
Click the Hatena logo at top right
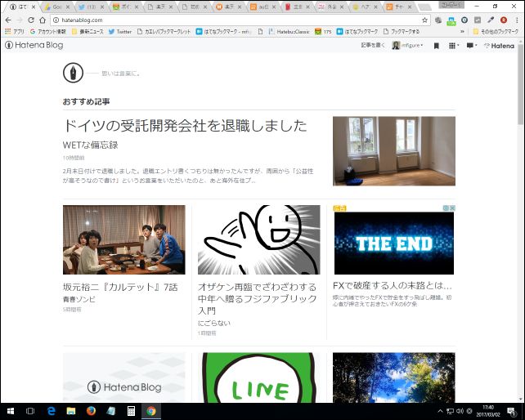[x=499, y=46]
